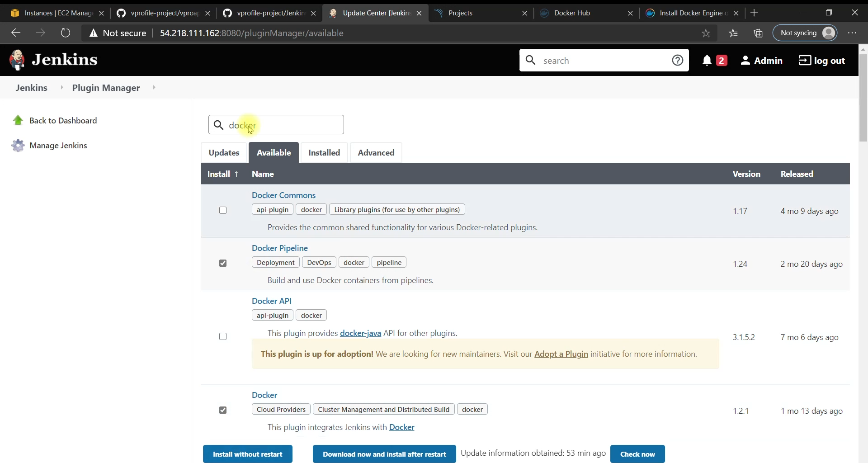Click the browser forward arrow
Viewport: 868px width, 463px height.
pyautogui.click(x=41, y=33)
